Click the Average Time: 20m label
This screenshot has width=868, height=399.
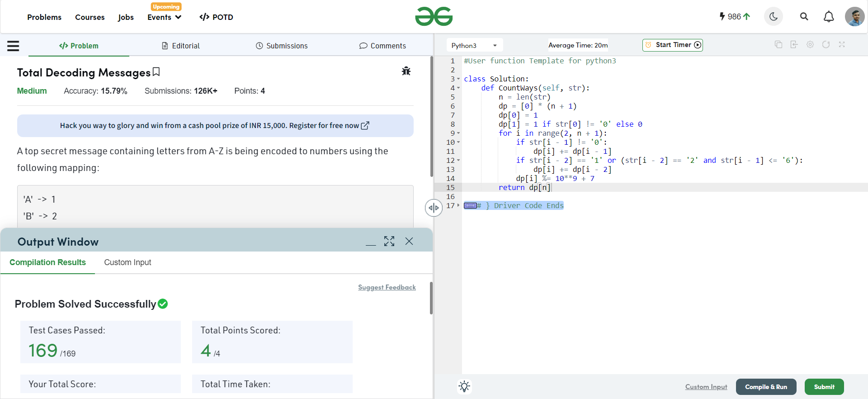pos(578,45)
